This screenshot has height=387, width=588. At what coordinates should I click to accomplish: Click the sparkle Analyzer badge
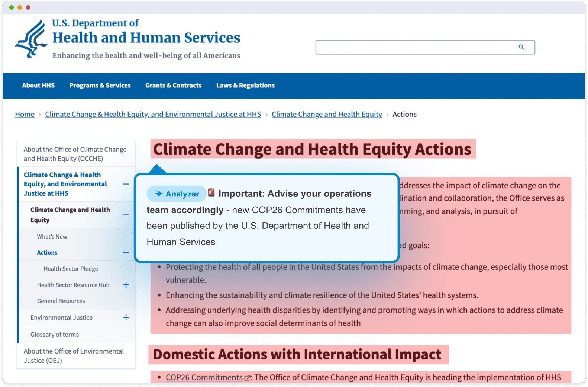pos(177,193)
